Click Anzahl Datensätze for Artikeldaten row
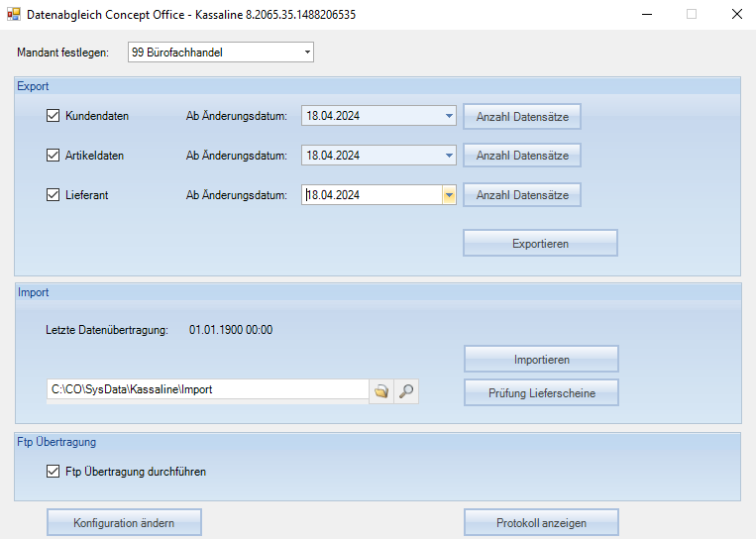This screenshot has width=756, height=539. (522, 156)
